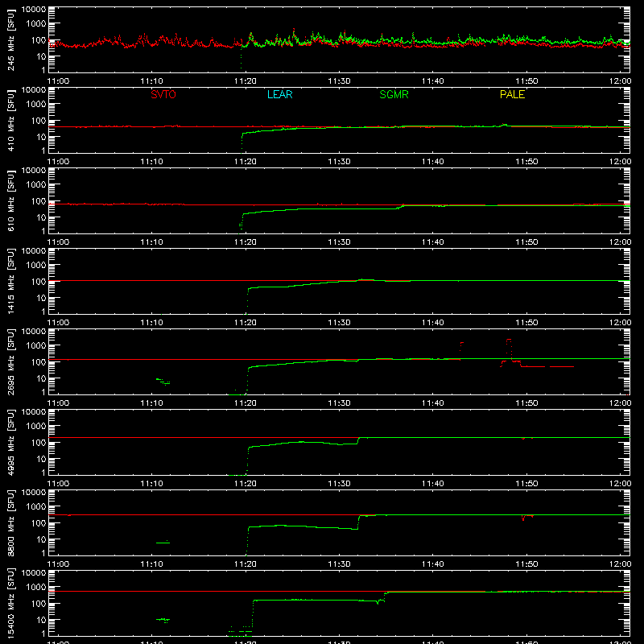
Task: Click the 8800 MHz [SFU] axis title
Action: click(11, 522)
